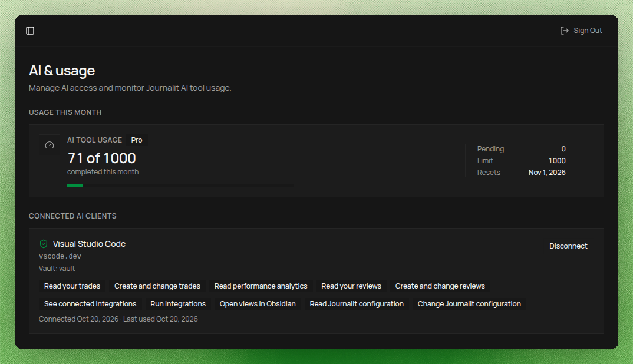
Task: Click the 'Manage AI access' description text
Action: click(x=130, y=88)
